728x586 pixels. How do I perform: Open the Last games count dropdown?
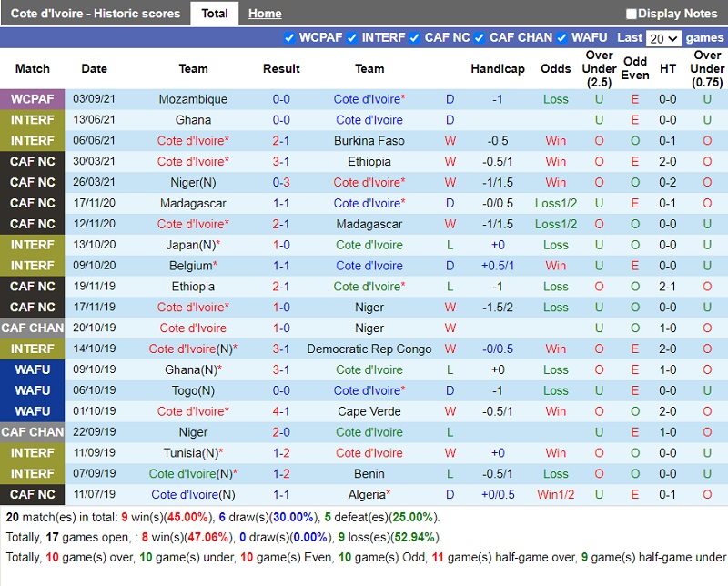tap(662, 38)
